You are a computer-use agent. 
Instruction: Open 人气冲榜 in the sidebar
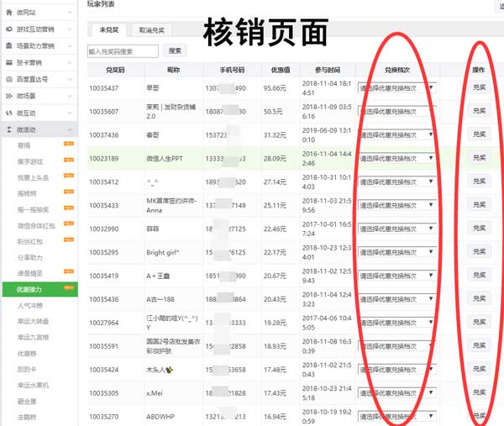(x=30, y=306)
